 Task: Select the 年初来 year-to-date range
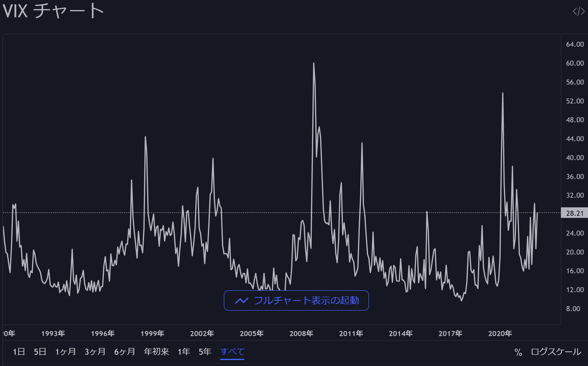[x=156, y=351]
